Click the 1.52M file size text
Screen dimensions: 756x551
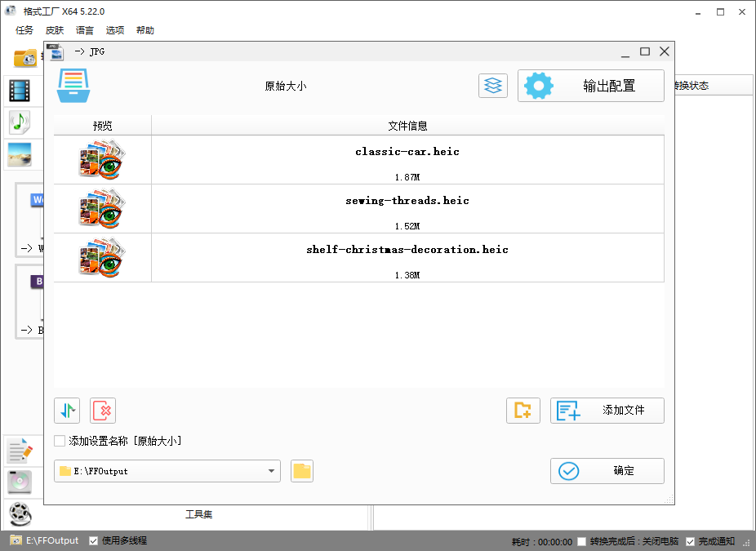pos(407,226)
